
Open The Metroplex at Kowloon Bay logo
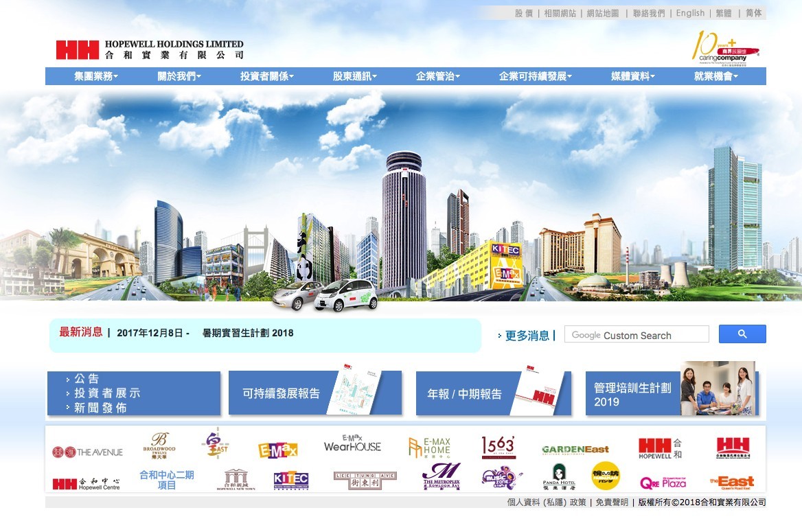point(442,476)
